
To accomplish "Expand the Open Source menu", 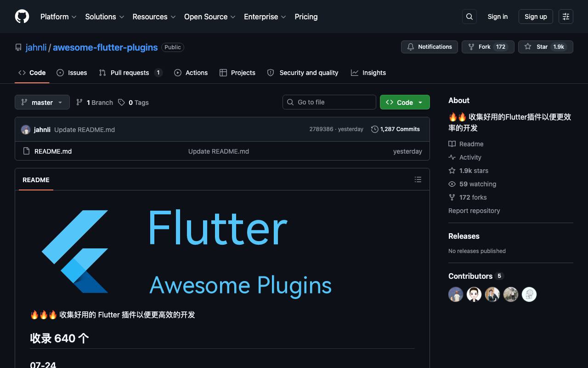I will (x=210, y=17).
